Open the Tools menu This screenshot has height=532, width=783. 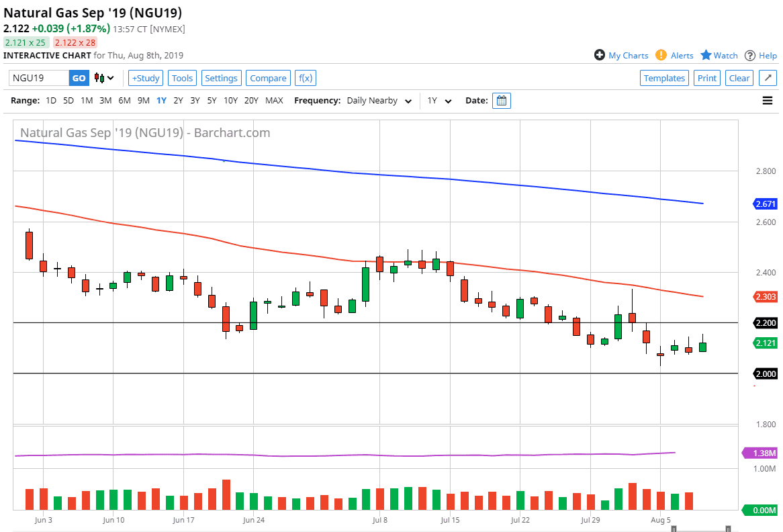tap(182, 78)
